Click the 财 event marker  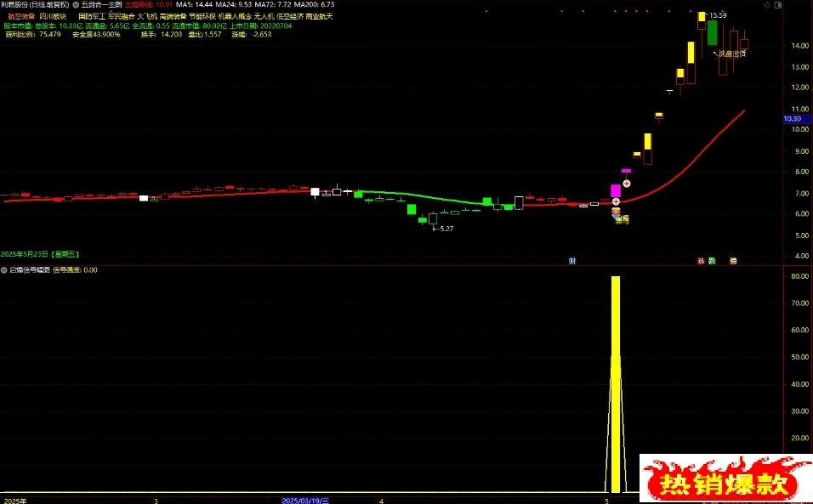[x=572, y=261]
